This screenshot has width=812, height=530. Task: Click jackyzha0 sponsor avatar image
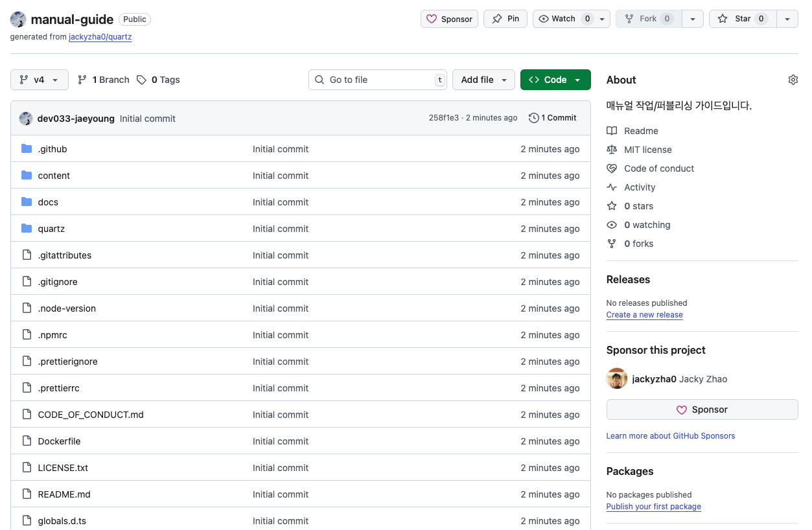(617, 379)
